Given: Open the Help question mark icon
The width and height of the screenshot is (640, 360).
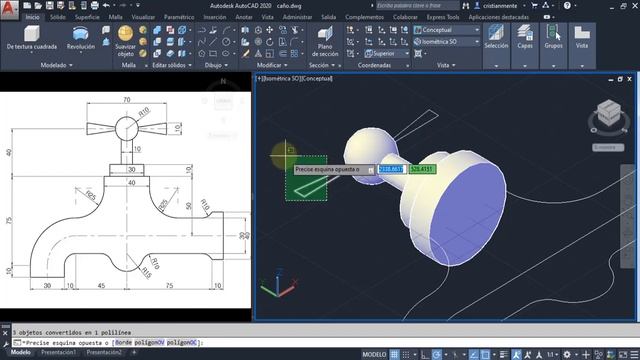Looking at the screenshot, I should (x=567, y=6).
